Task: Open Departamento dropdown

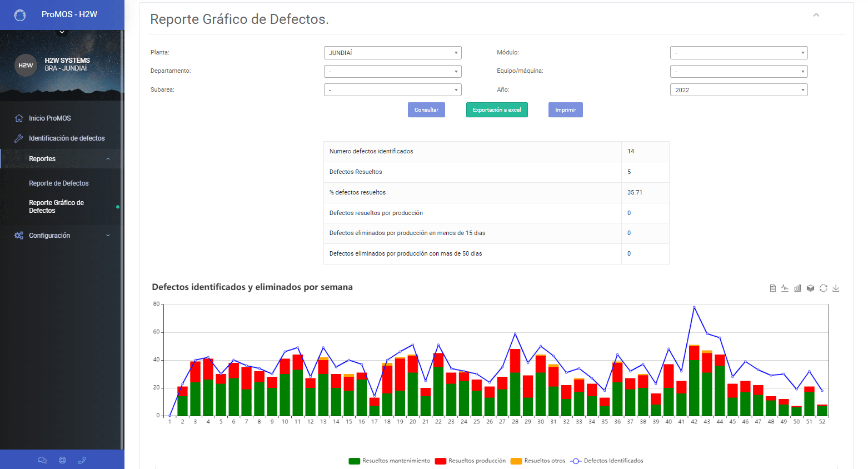Action: 393,71
